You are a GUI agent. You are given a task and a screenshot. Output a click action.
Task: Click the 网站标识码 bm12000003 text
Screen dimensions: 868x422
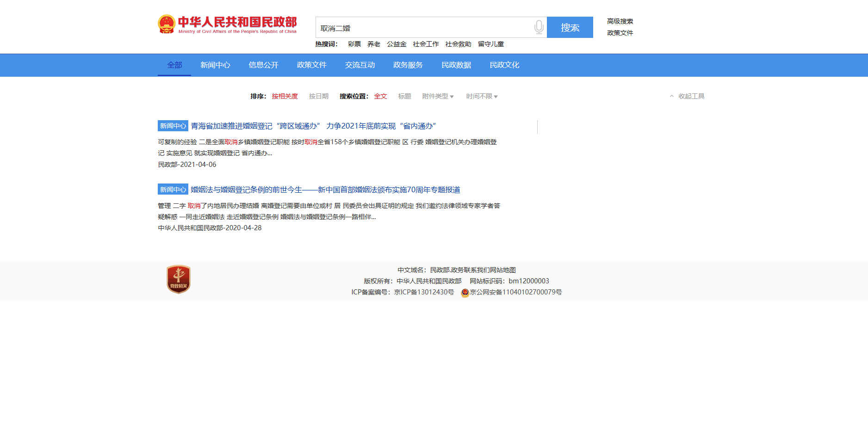point(509,281)
